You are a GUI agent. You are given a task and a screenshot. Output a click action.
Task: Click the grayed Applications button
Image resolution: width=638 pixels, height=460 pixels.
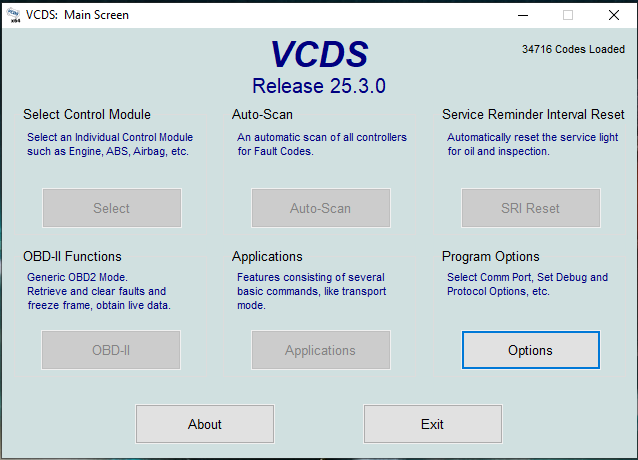coord(321,350)
